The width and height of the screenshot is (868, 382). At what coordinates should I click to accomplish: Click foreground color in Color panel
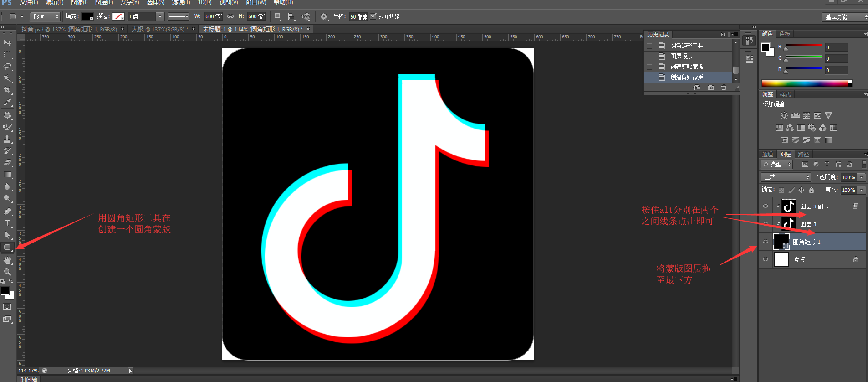point(766,47)
